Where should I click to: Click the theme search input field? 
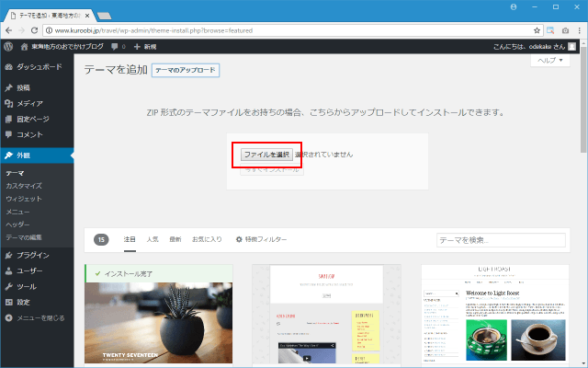[500, 240]
